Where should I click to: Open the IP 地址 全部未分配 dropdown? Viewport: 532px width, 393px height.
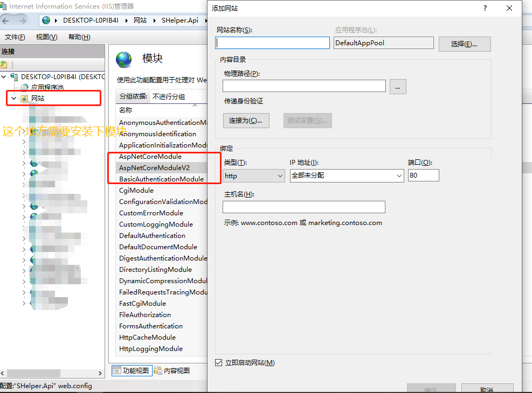[347, 176]
